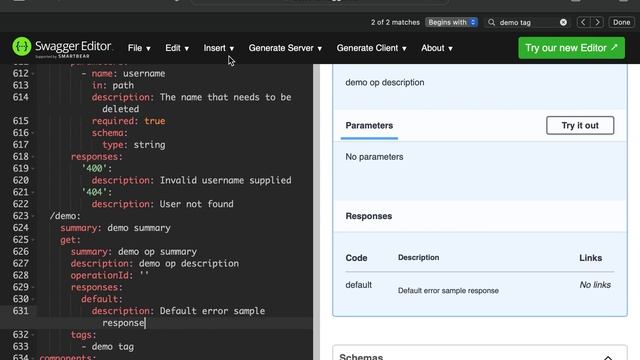This screenshot has height=360, width=640.
Task: Click the 'default' response code cell
Action: 358,285
